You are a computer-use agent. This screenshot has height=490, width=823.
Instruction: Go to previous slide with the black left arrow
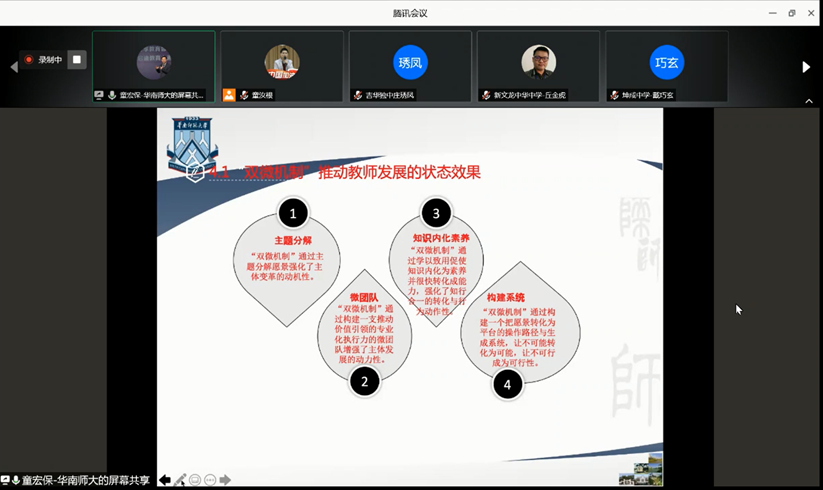tap(164, 480)
